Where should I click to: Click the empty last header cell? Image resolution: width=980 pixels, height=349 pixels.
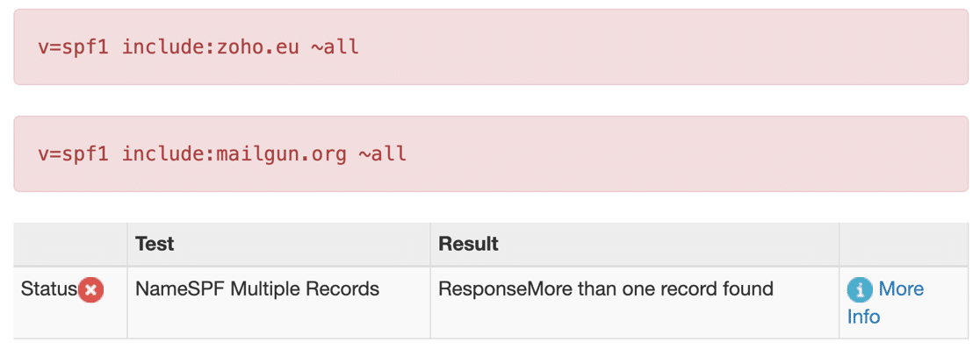tap(904, 244)
